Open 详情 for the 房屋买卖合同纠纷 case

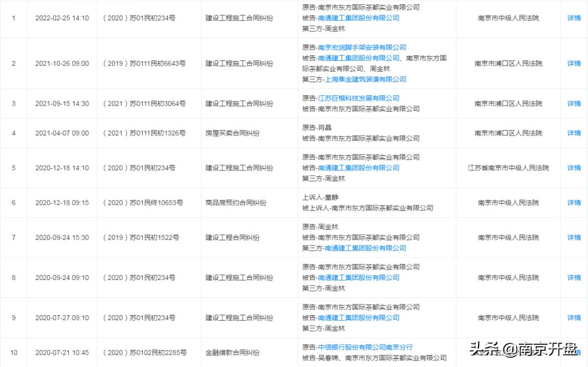pos(573,132)
